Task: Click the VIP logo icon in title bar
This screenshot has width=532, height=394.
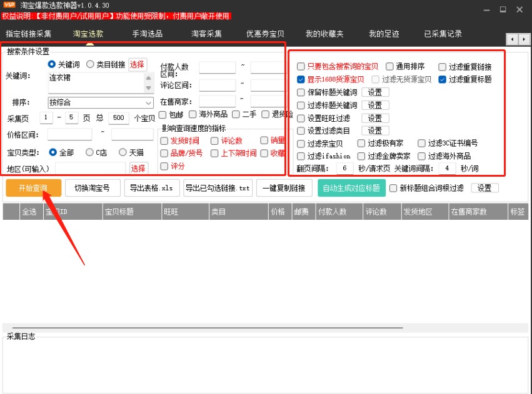Action: coord(9,5)
